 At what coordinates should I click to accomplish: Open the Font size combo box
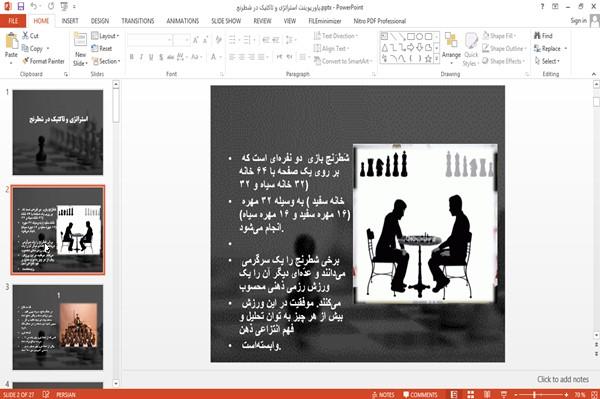(x=181, y=39)
